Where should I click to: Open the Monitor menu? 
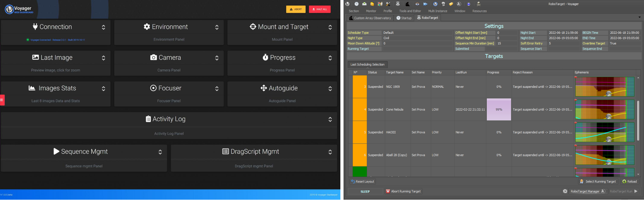371,11
